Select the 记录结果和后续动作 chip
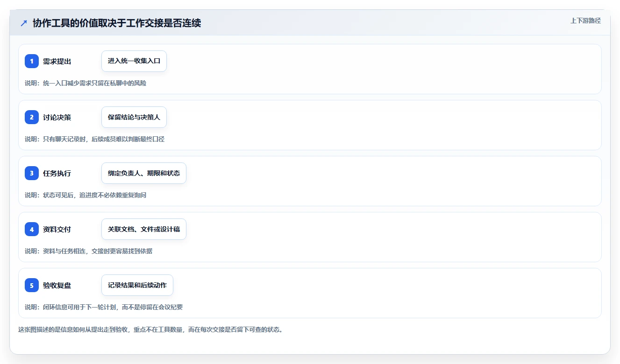 tap(137, 285)
